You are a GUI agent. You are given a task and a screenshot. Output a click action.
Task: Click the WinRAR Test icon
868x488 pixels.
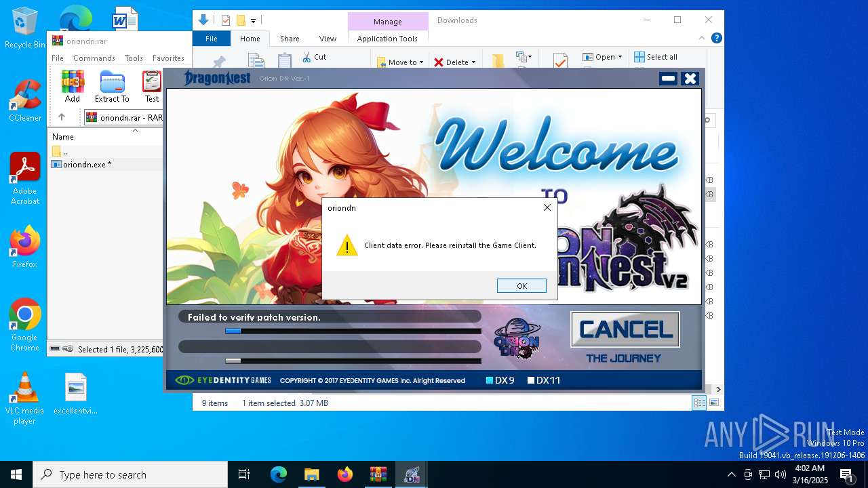pos(152,86)
